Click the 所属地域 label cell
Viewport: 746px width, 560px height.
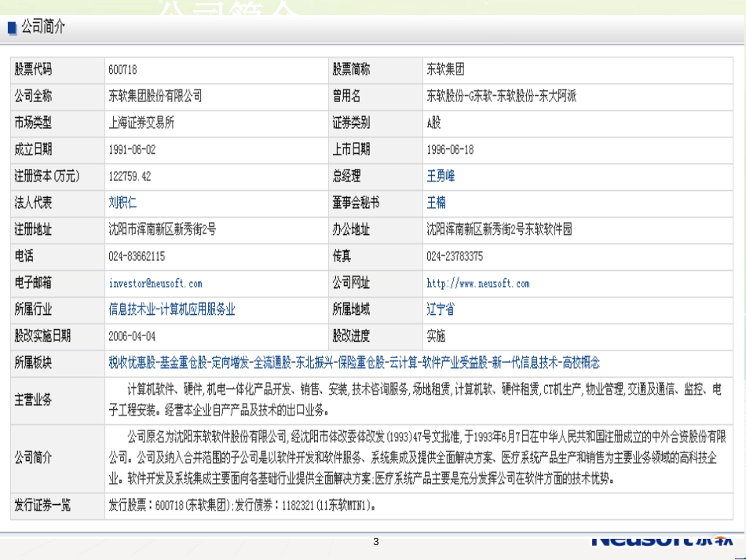(x=375, y=309)
